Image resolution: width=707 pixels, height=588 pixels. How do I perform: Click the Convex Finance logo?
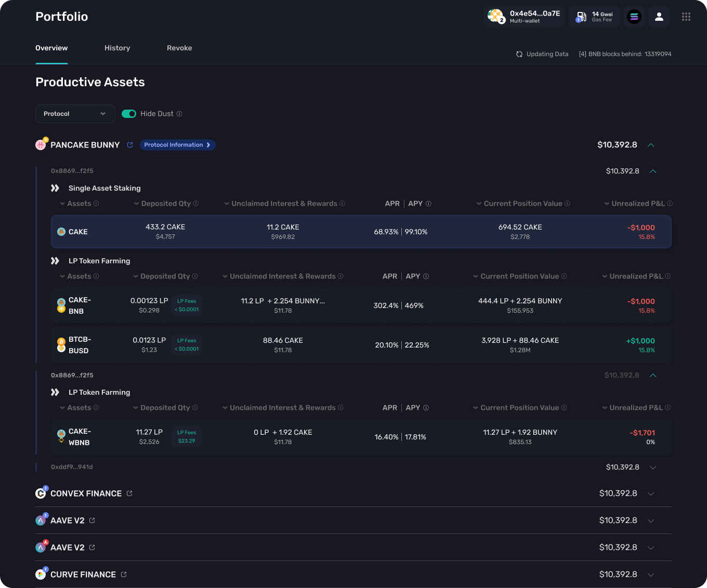tap(41, 493)
